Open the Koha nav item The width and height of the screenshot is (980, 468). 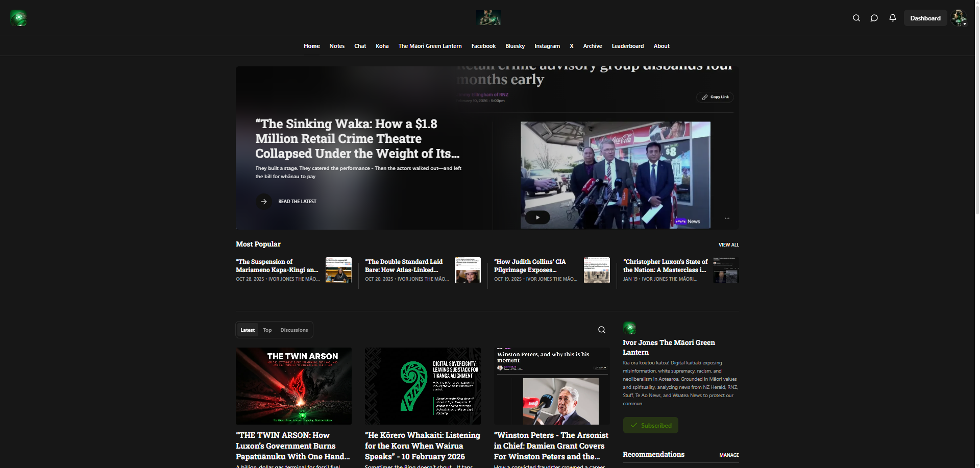(x=382, y=46)
